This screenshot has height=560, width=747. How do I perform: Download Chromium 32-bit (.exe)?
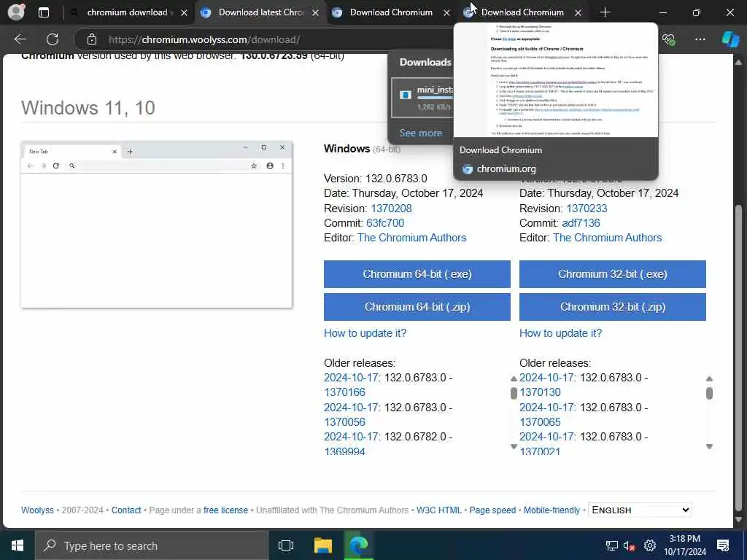(x=612, y=274)
